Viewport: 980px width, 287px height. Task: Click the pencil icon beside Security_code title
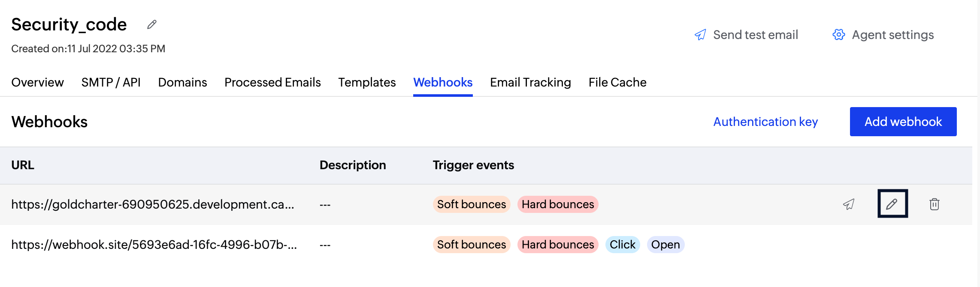tap(151, 24)
